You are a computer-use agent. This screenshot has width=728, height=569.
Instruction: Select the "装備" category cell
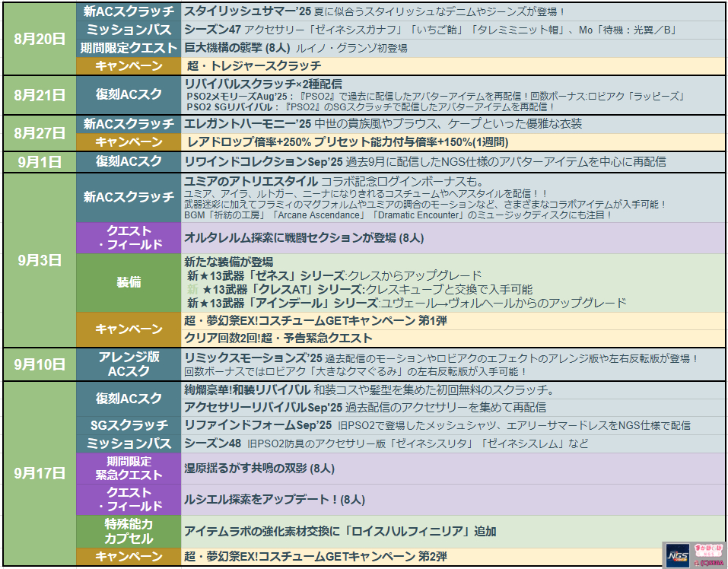pyautogui.click(x=129, y=282)
